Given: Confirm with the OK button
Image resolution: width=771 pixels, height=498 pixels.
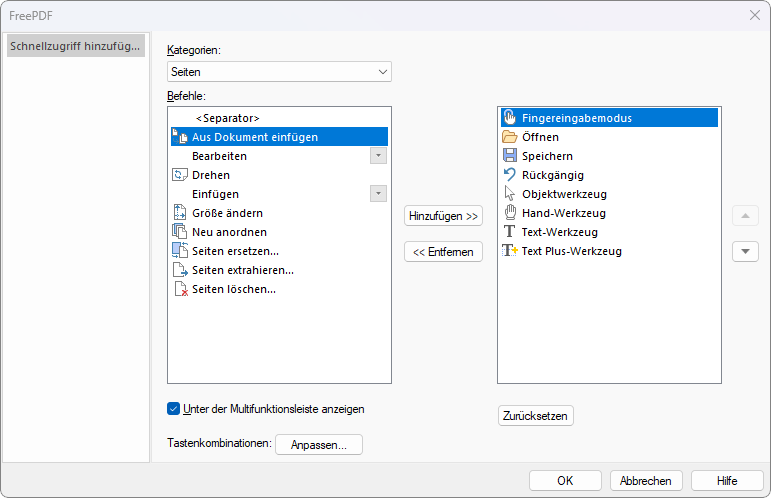Looking at the screenshot, I should point(565,480).
